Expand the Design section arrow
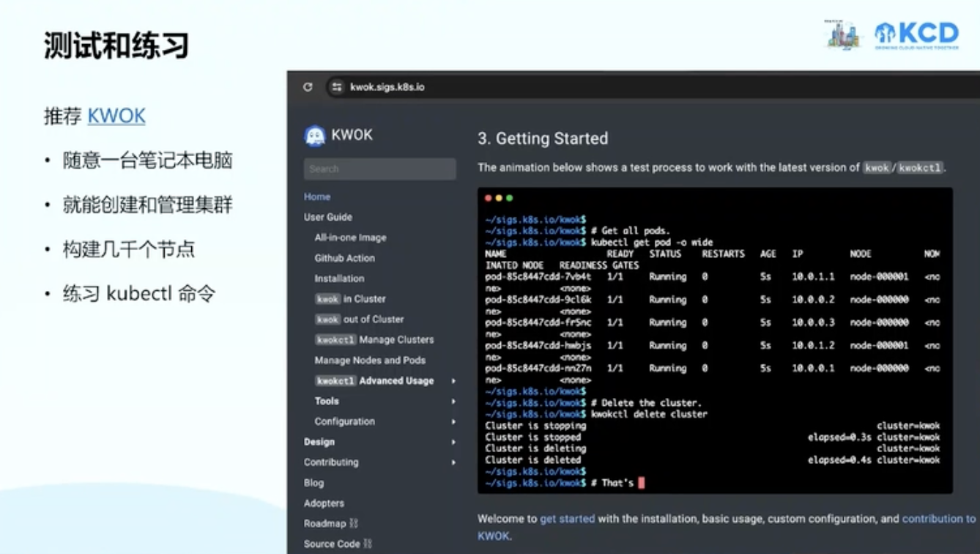Viewport: 980px width, 554px height. pos(453,443)
